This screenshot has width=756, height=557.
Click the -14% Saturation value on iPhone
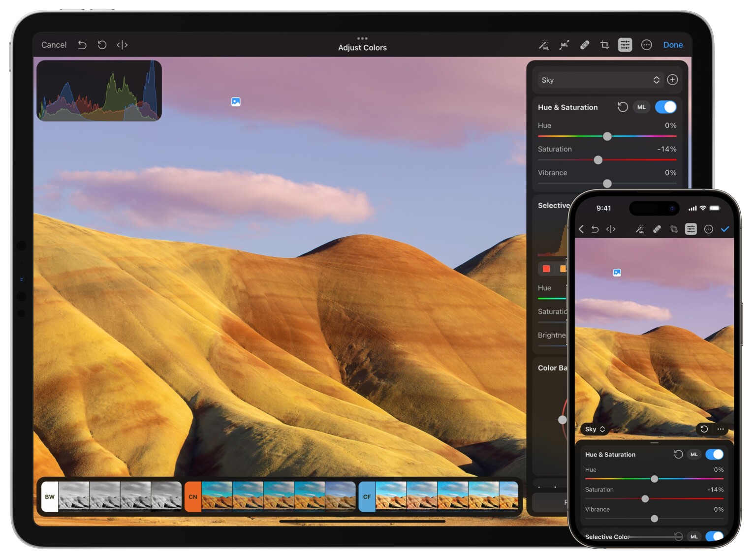click(715, 490)
